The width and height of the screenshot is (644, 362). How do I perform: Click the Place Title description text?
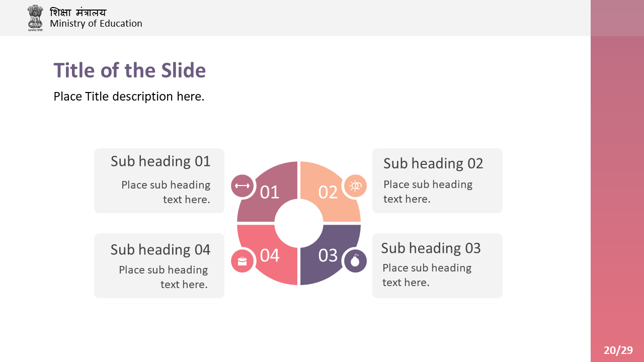(129, 97)
